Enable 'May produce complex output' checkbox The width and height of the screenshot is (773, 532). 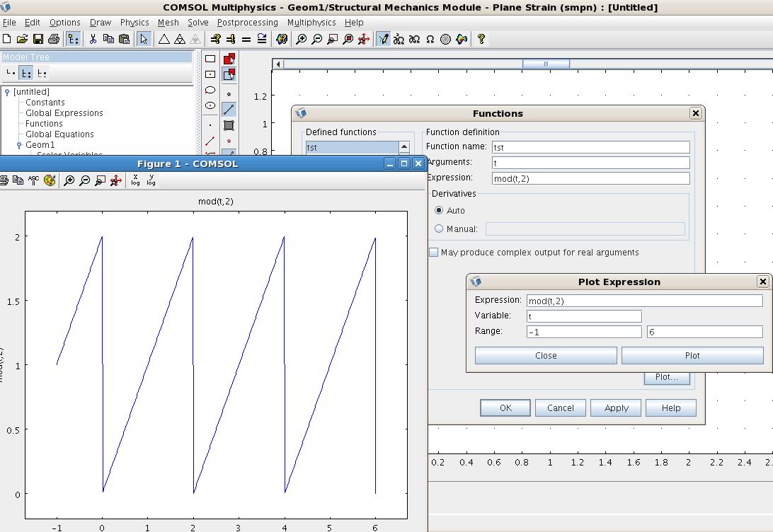[433, 253]
